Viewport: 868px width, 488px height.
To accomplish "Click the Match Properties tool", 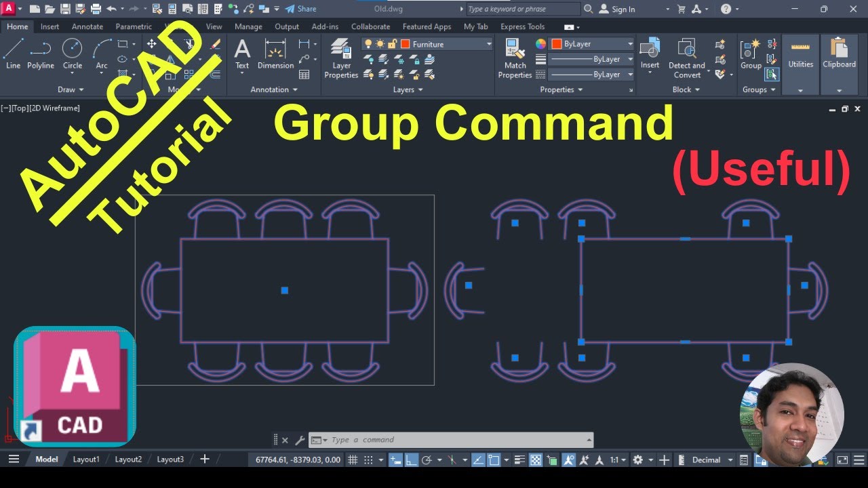I will [x=515, y=59].
